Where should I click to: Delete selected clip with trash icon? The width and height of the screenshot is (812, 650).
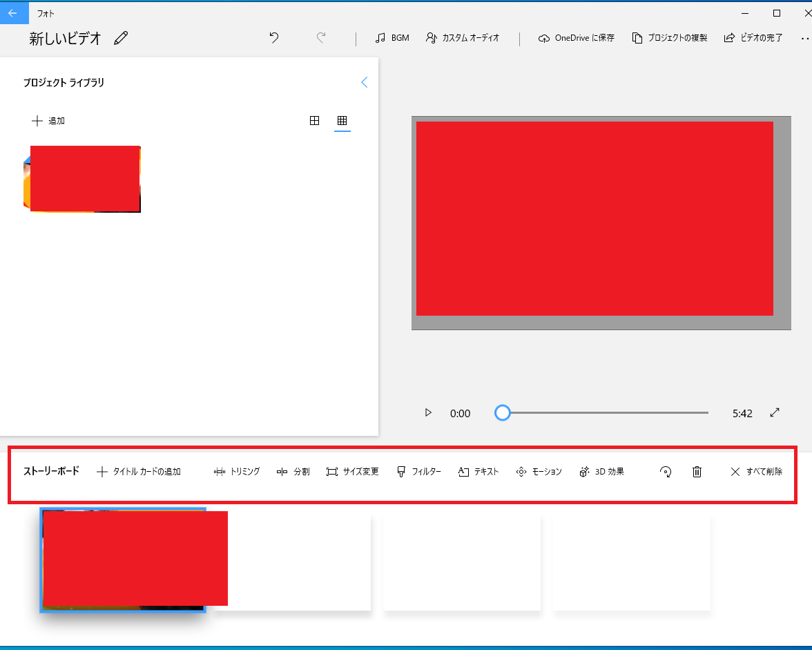tap(697, 472)
